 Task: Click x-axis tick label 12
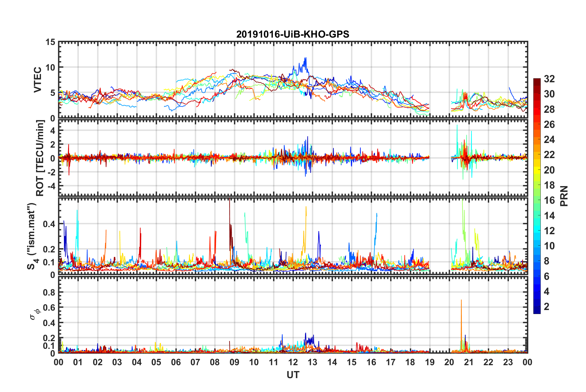coord(293,362)
